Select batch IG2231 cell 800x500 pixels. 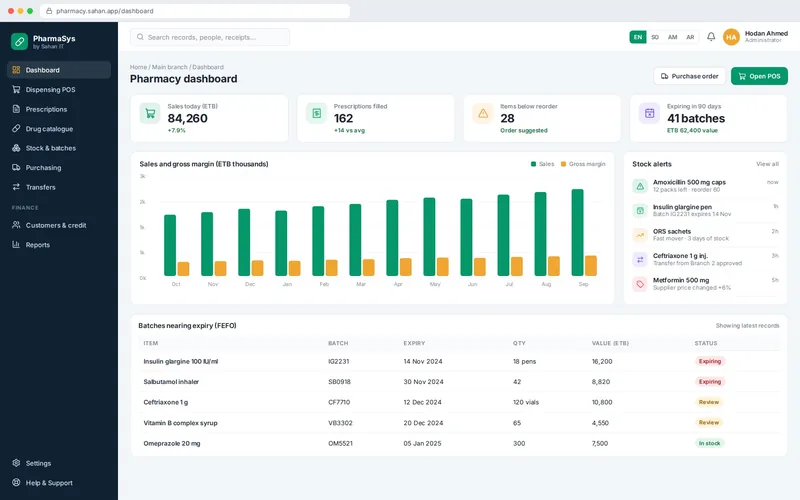[339, 361]
